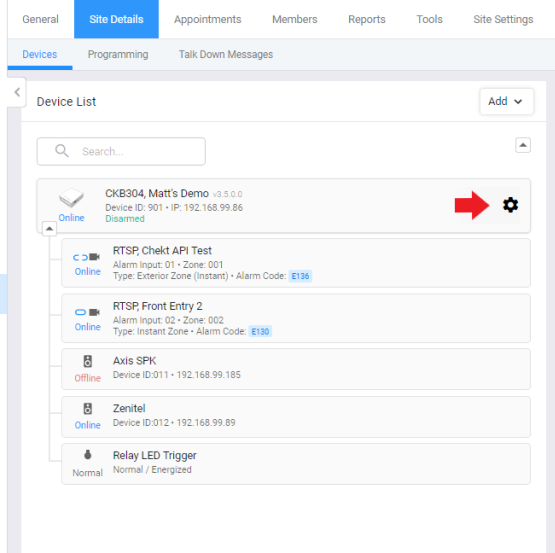Viewport: 555px width, 553px height.
Task: Open settings gear for CKB304 device
Action: coord(510,205)
